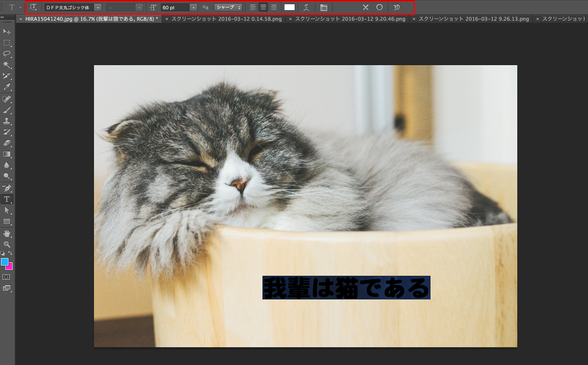Open the Create Warped Text dialog
Viewport: 588px width, 365px height.
point(306,7)
